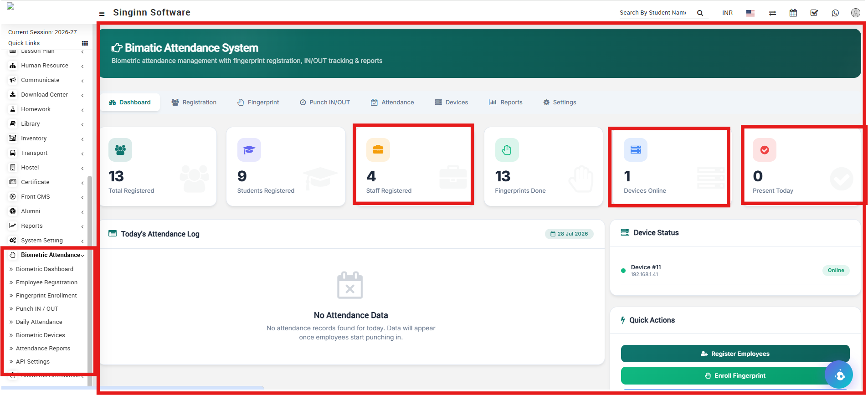Toggle the hamburger sidebar menu icon
Image resolution: width=868 pixels, height=395 pixels.
(102, 14)
